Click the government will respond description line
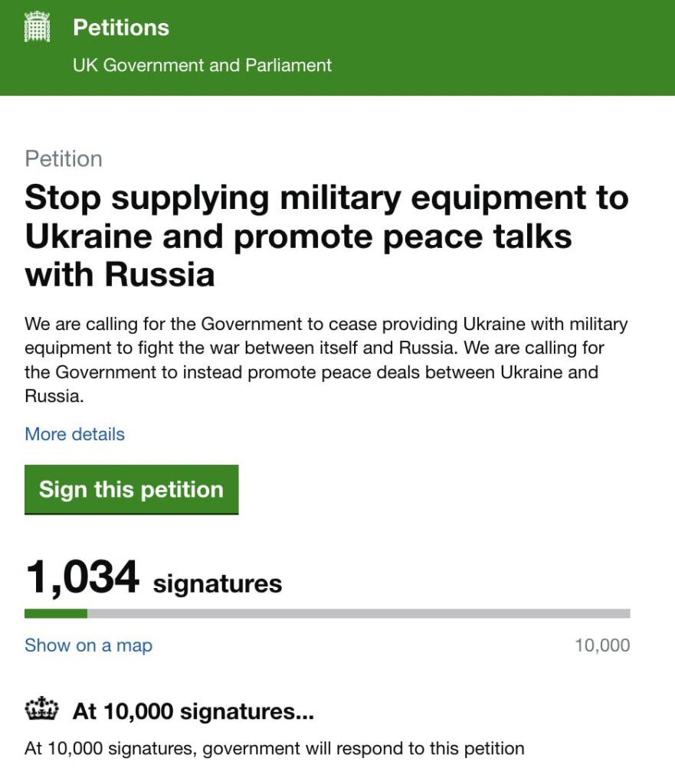The height and width of the screenshot is (784, 675). click(x=274, y=749)
